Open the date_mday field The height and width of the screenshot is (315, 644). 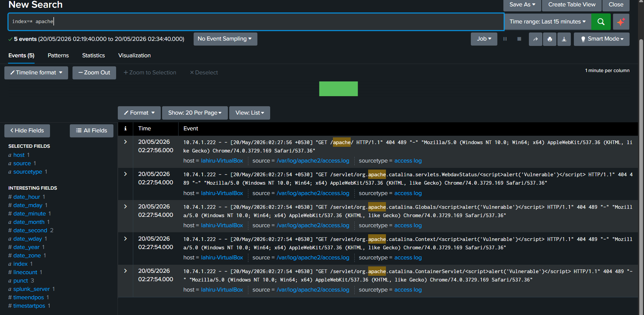click(x=28, y=205)
